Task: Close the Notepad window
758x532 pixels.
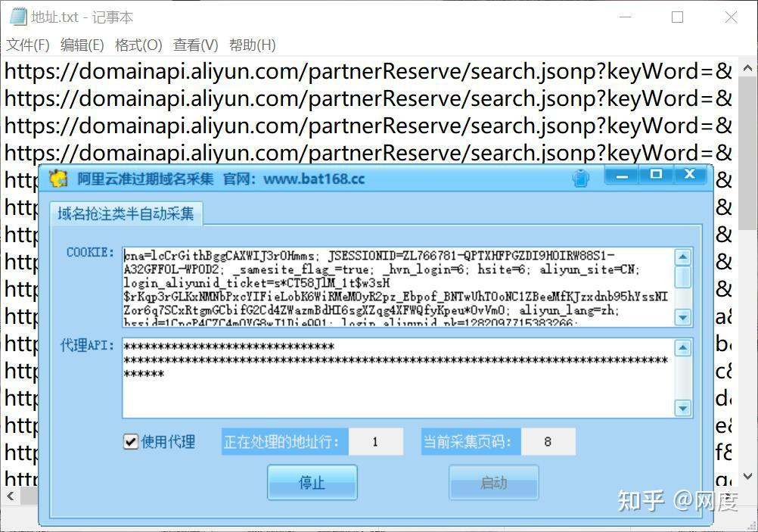Action: 731,17
